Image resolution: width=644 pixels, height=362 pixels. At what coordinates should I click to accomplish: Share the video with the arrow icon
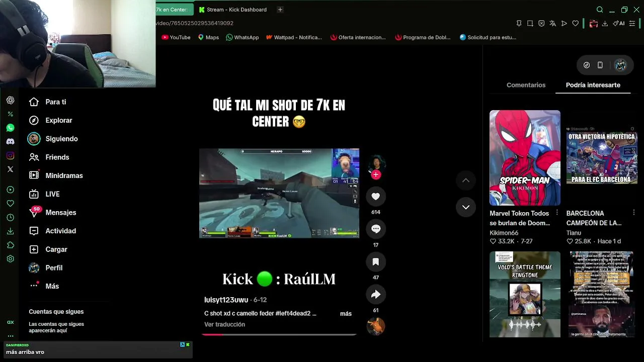pyautogui.click(x=376, y=295)
